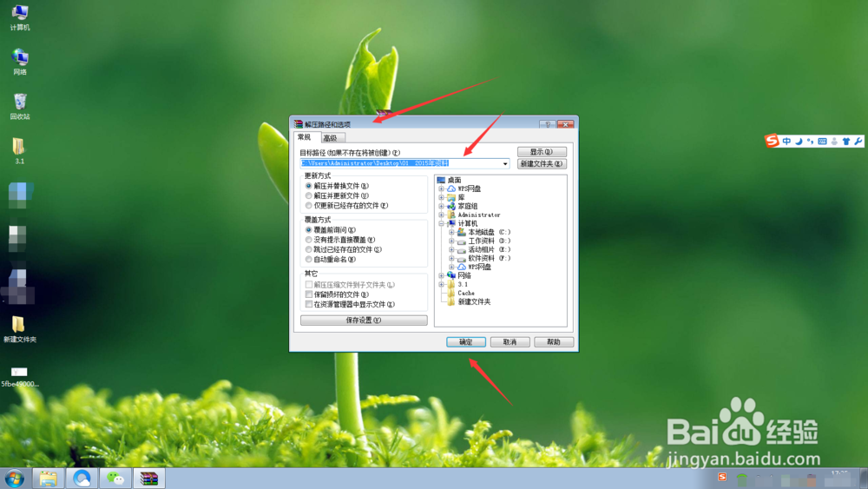Select 仅更新已经存在的文件 radio option
The height and width of the screenshot is (489, 868).
point(348,206)
